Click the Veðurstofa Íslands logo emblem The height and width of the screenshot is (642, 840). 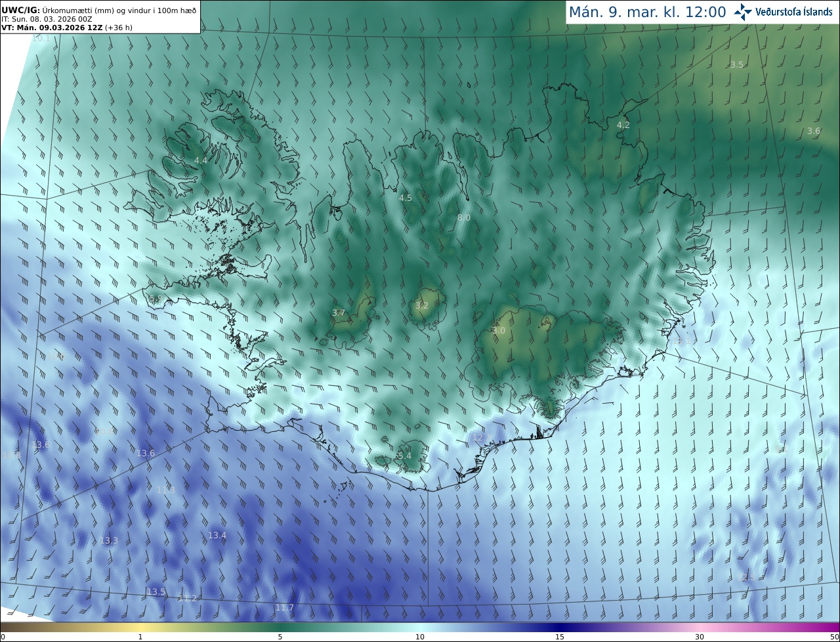point(743,12)
